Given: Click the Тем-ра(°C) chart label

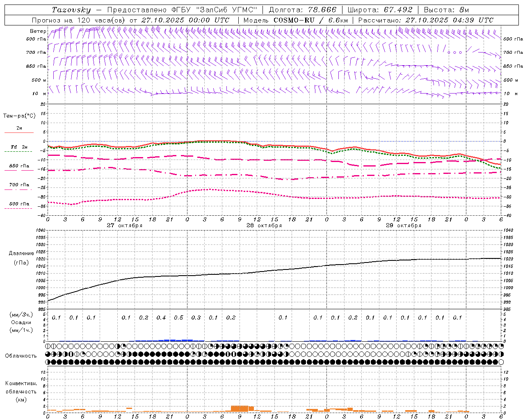Looking at the screenshot, I should click(19, 116).
